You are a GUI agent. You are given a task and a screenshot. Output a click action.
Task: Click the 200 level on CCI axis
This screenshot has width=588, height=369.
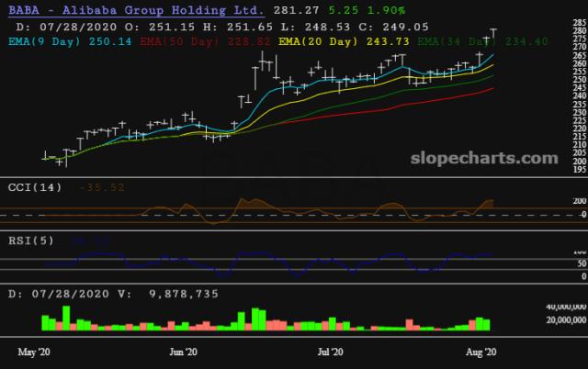580,201
